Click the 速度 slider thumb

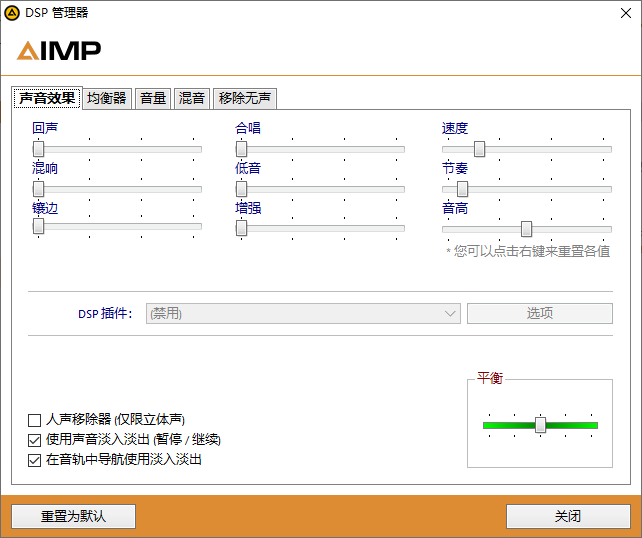[479, 149]
